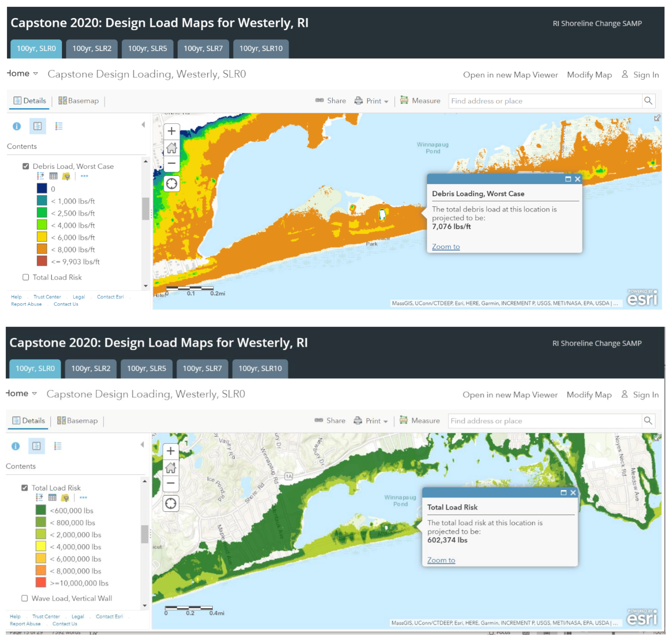Click zoom in button on Debris Load map
Screen dimensions: 672x641
coord(171,131)
